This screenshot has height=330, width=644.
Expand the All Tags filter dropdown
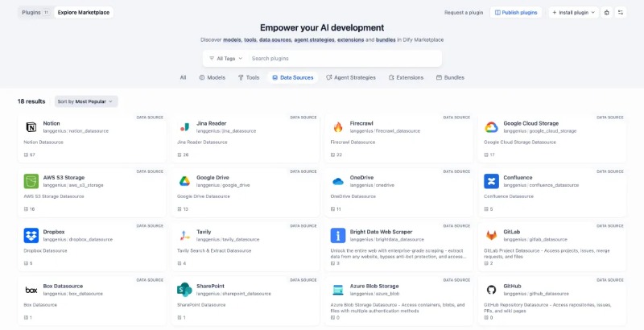coord(225,58)
